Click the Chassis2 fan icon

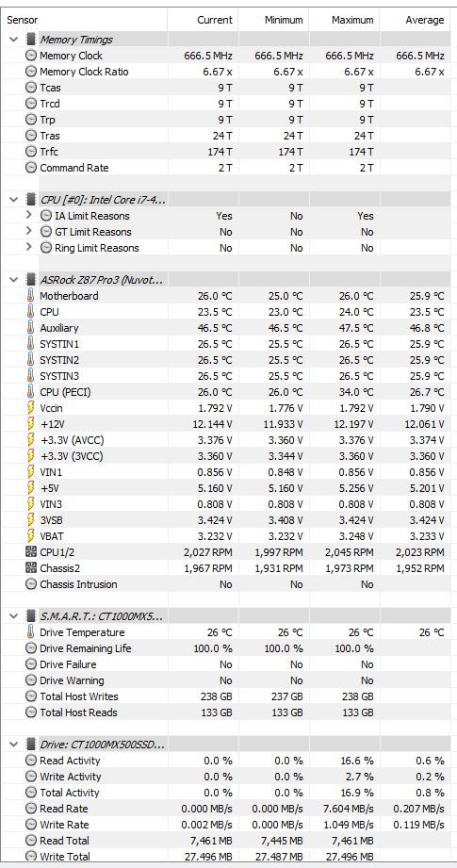click(x=31, y=568)
